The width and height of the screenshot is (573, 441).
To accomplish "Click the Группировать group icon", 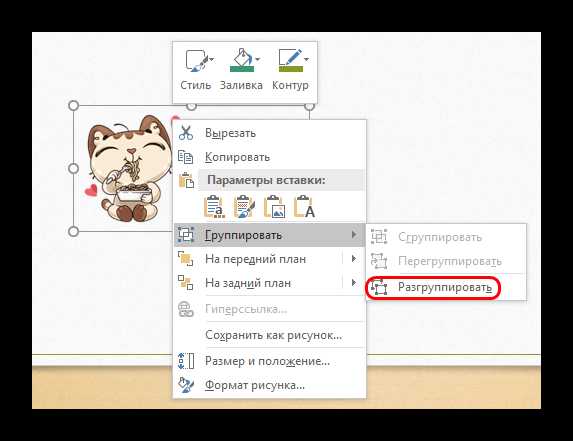I will click(186, 235).
